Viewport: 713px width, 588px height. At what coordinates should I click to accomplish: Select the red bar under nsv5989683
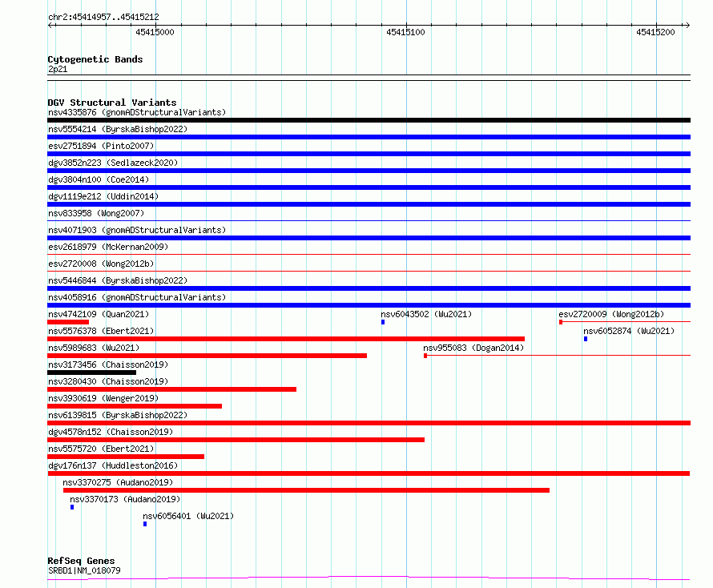click(x=207, y=356)
